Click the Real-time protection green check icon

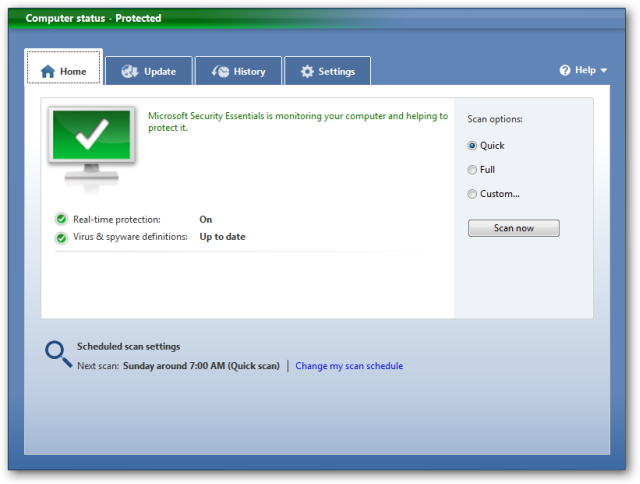pyautogui.click(x=61, y=220)
